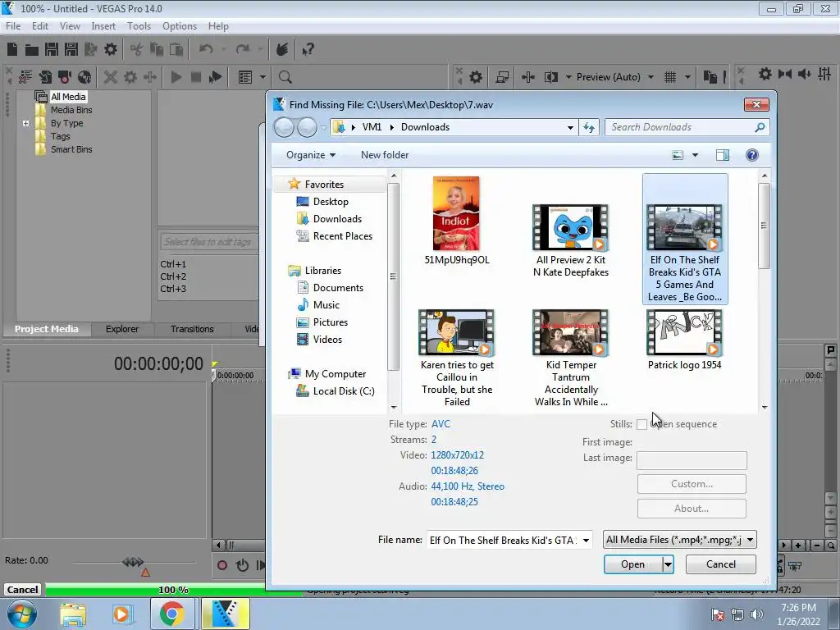Click the system clock in the tray
This screenshot has width=840, height=630.
[798, 614]
